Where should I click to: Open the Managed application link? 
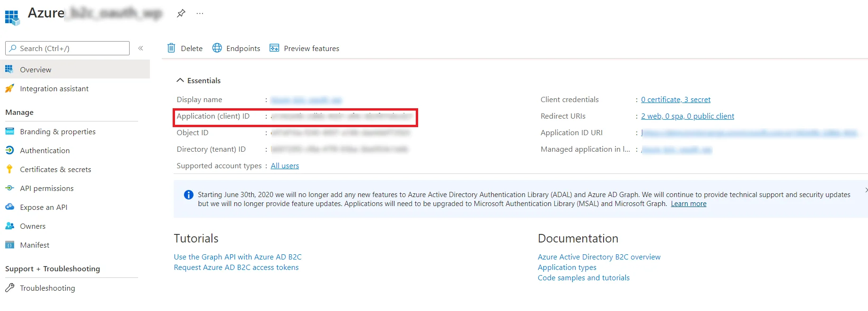tap(676, 149)
